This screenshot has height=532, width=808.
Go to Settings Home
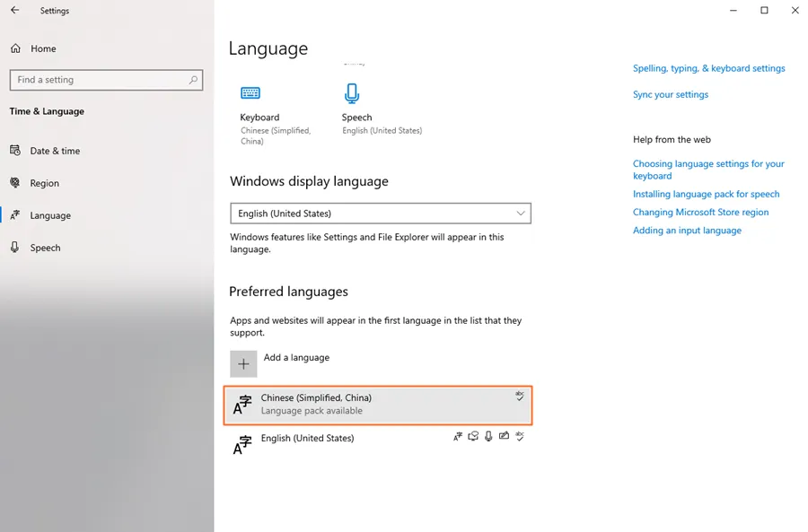click(x=42, y=48)
